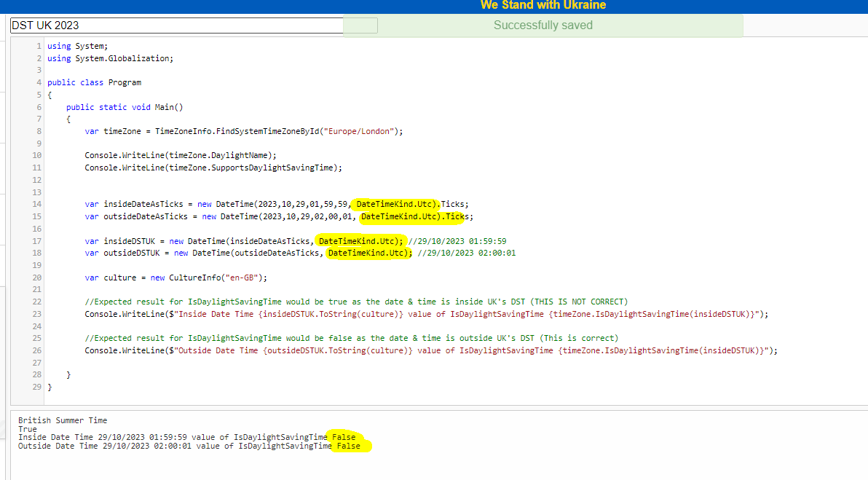Click the using System.Globalization statement
The height and width of the screenshot is (480, 868).
(x=109, y=58)
